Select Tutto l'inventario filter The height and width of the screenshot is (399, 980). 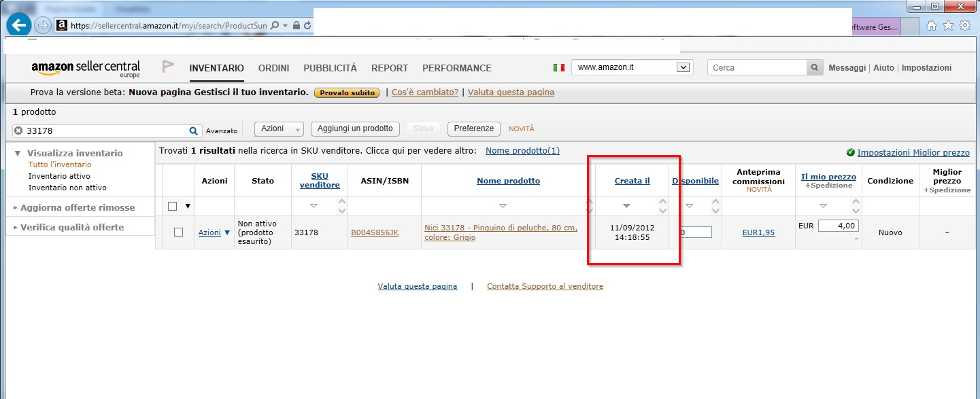pos(60,164)
